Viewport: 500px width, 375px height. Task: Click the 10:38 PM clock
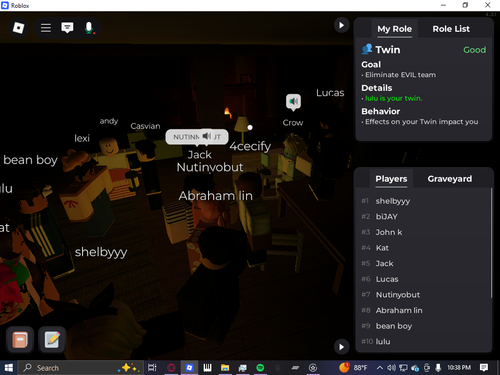459,368
